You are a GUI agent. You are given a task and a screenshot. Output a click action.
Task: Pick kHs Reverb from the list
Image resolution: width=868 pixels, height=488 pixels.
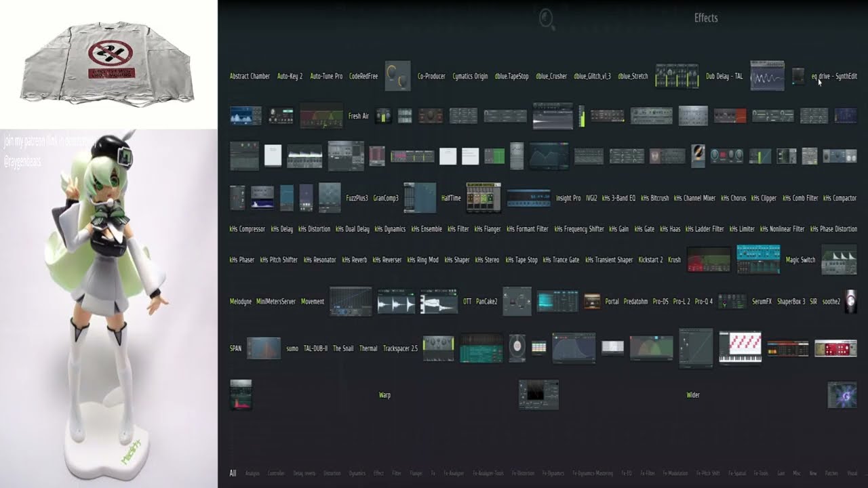[x=355, y=260]
